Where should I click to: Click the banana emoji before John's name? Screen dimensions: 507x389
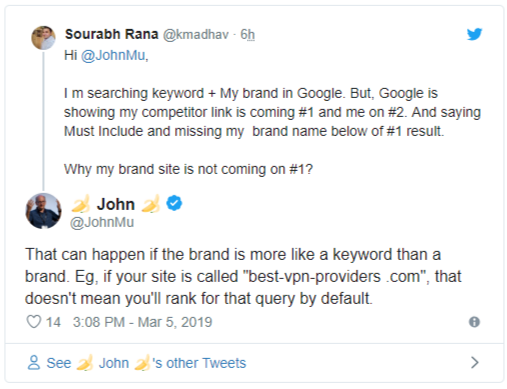[x=81, y=203]
